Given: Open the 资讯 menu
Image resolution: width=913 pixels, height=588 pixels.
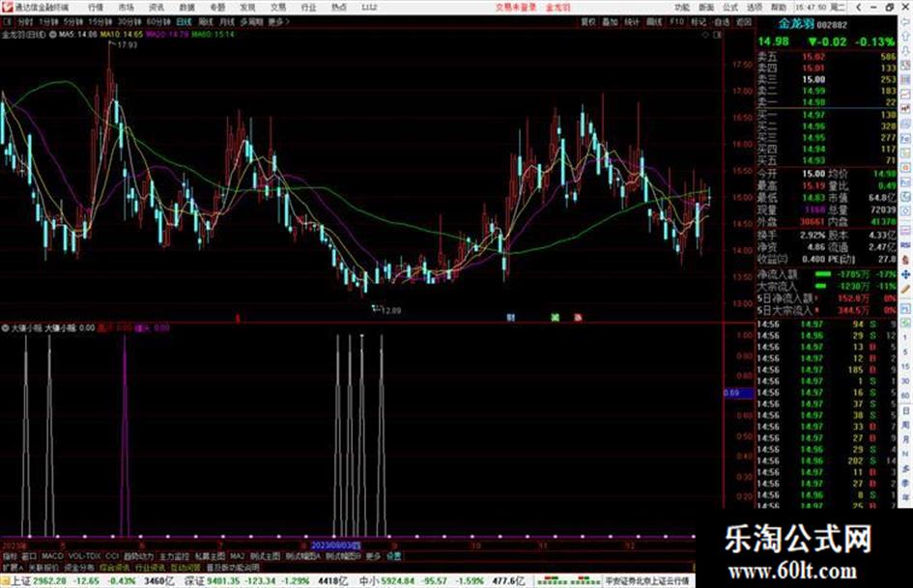Looking at the screenshot, I should click(157, 8).
